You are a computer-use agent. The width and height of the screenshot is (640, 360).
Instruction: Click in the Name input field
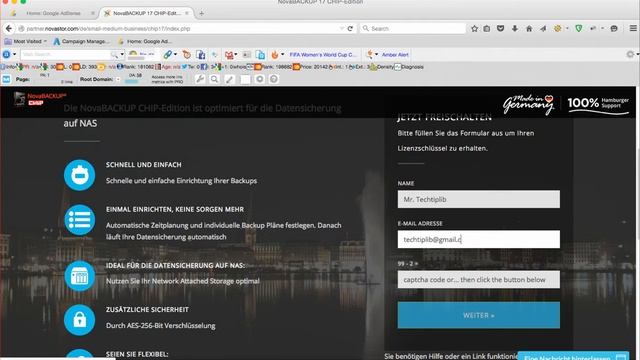479,199
